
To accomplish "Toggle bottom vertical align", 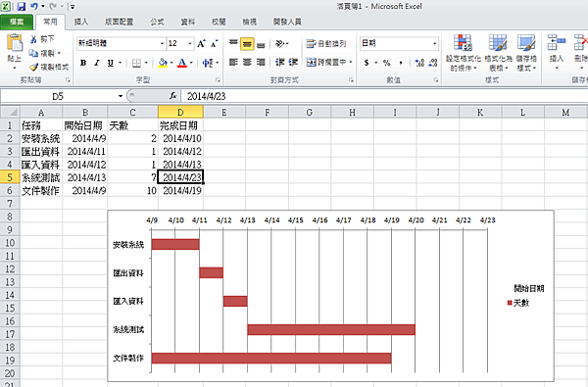I will click(x=261, y=44).
